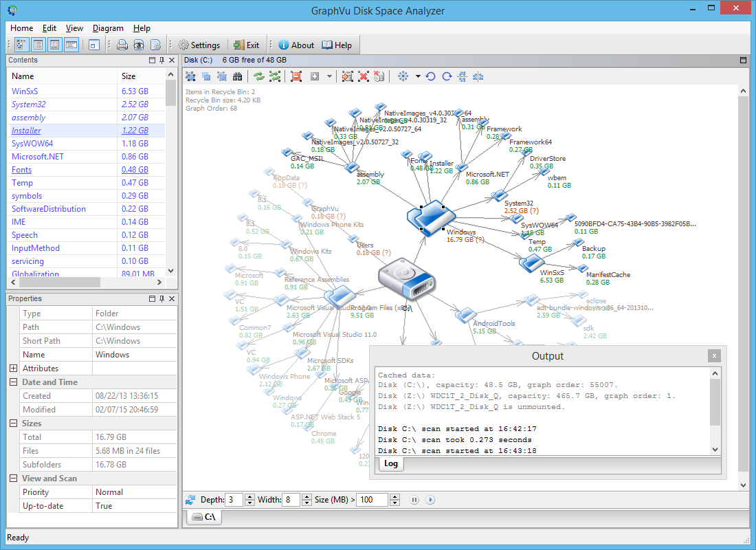The image size is (756, 550).
Task: Collapse the Date and Time section
Action: pyautogui.click(x=13, y=382)
